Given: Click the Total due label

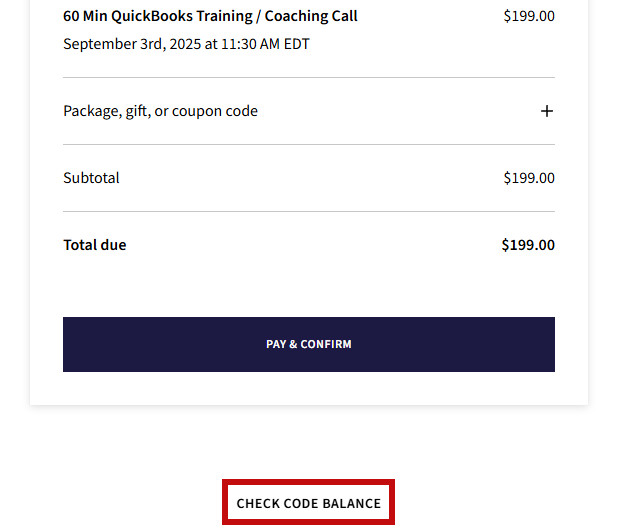Looking at the screenshot, I should [x=95, y=245].
